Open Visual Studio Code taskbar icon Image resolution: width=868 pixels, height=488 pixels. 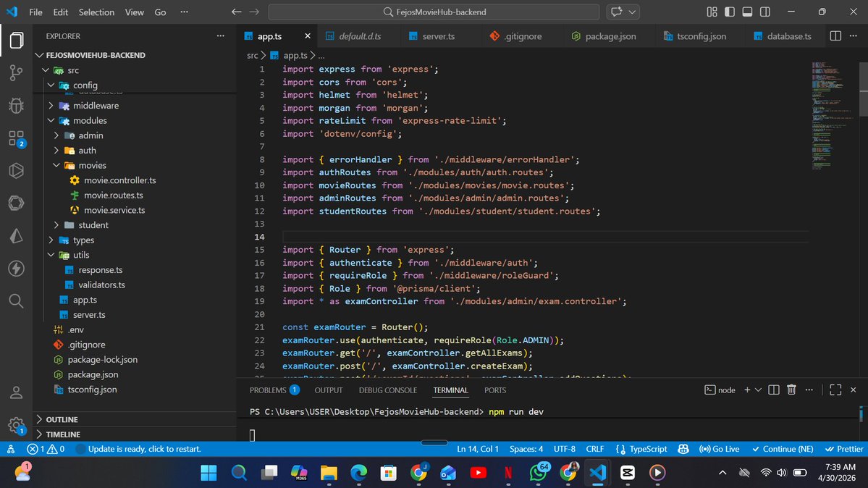tap(597, 473)
